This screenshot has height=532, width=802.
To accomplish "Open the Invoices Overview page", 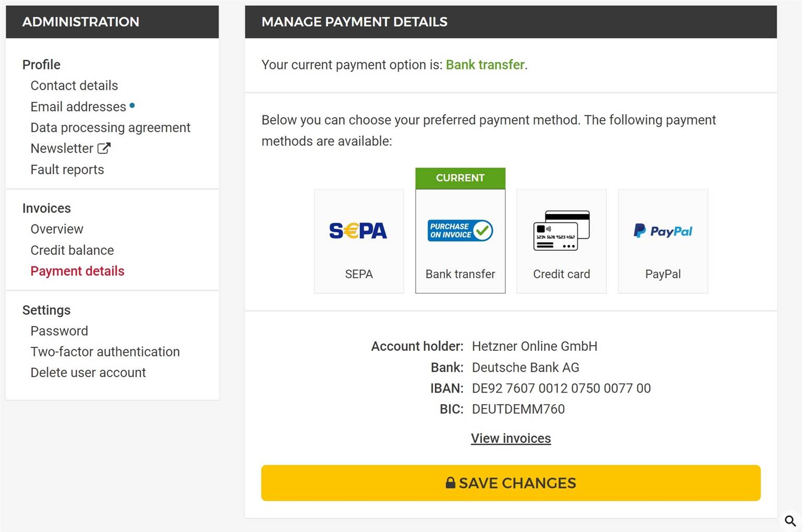I will [x=57, y=229].
